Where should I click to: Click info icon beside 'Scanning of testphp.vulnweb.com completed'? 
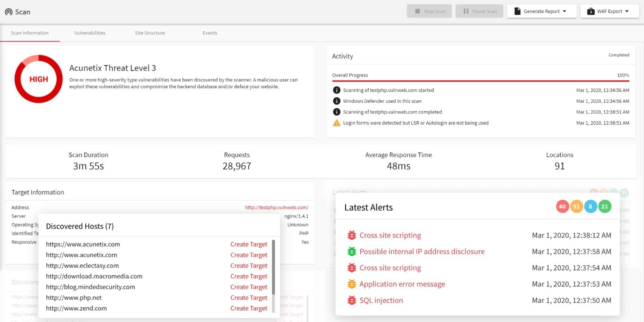[x=337, y=112]
